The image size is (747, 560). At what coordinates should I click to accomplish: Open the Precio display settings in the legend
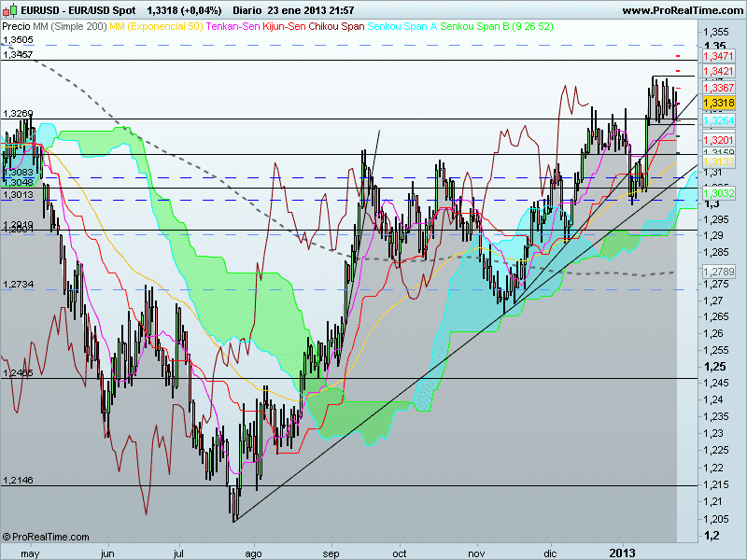(13, 27)
